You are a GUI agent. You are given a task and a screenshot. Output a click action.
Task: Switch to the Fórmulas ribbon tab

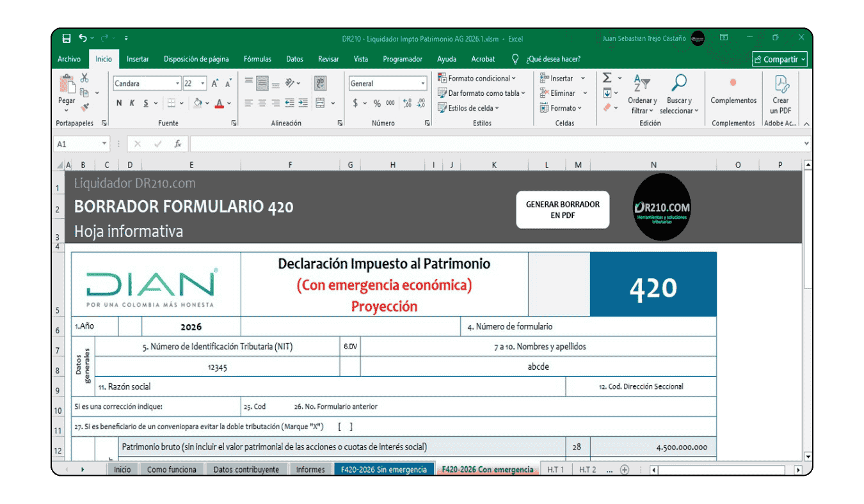pyautogui.click(x=257, y=59)
